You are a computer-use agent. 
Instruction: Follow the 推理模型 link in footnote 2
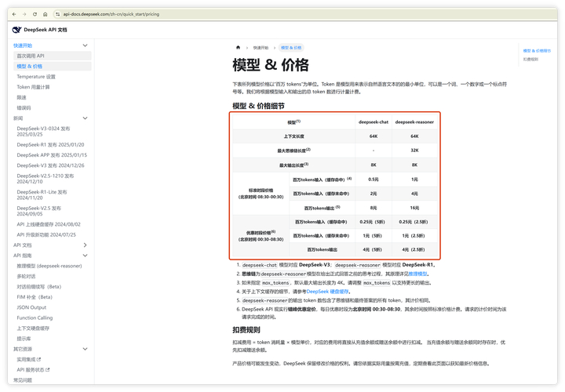click(x=417, y=274)
